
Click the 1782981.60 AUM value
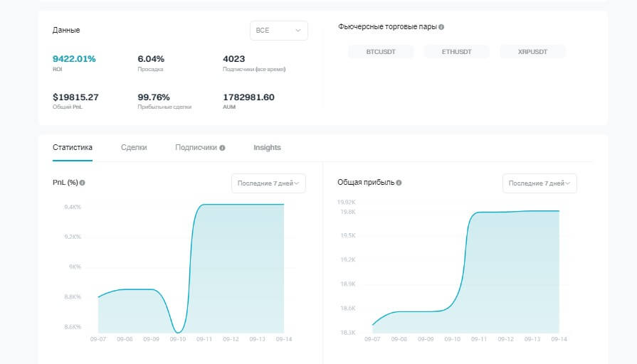point(248,97)
